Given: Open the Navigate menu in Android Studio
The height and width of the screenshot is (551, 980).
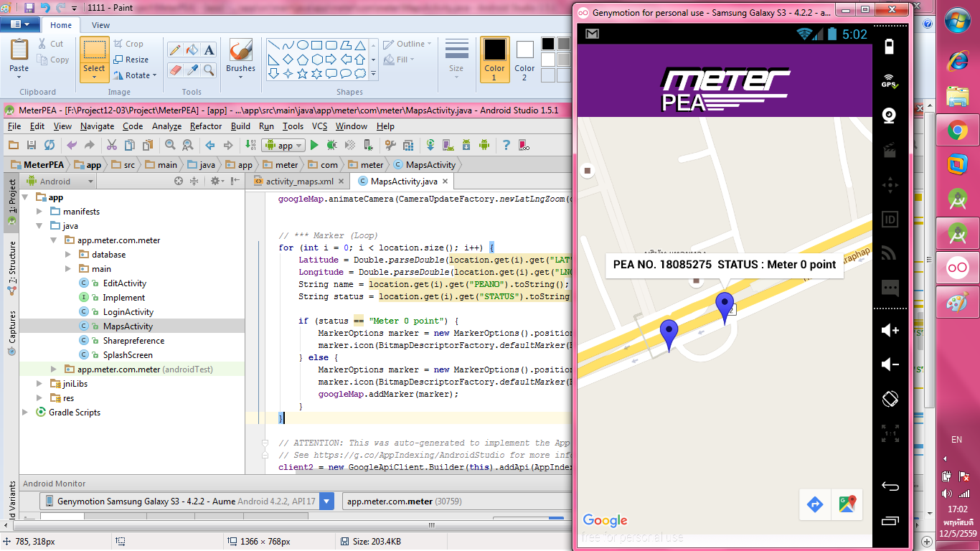Looking at the screenshot, I should point(97,126).
